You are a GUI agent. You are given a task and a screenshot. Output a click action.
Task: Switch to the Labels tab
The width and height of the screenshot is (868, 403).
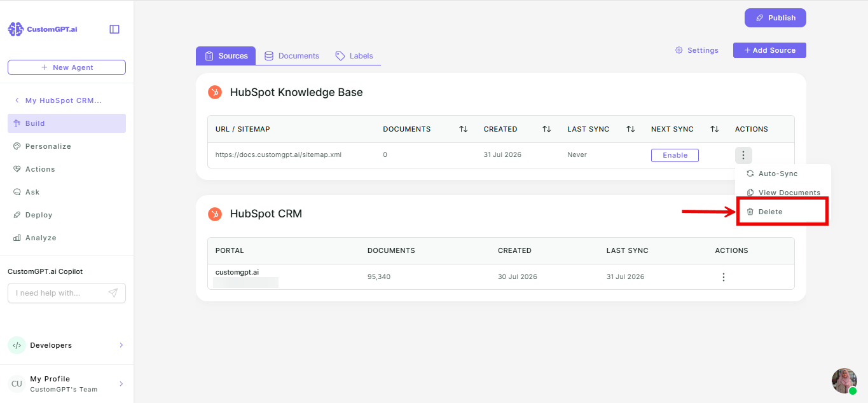point(354,56)
